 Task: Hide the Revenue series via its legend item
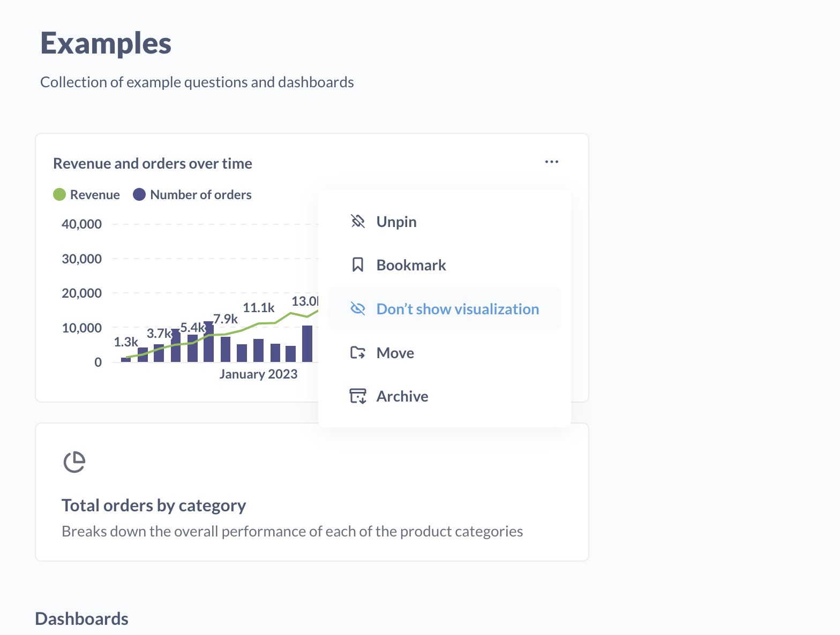(94, 194)
